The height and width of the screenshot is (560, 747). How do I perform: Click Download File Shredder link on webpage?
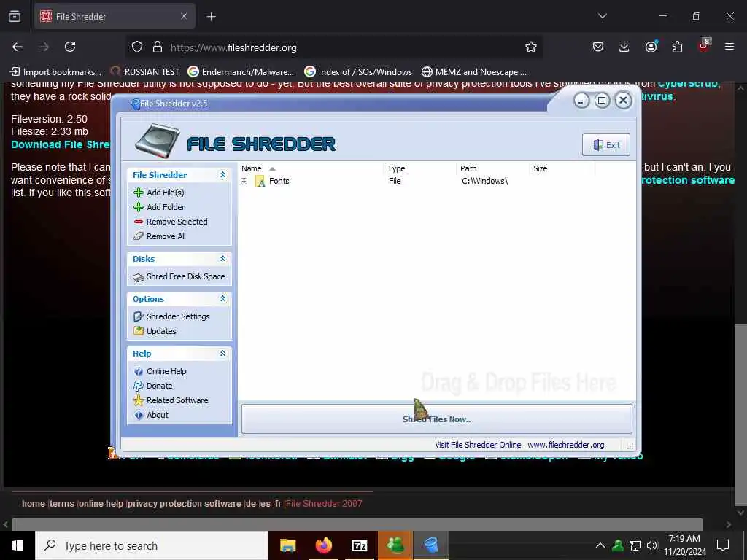(61, 145)
